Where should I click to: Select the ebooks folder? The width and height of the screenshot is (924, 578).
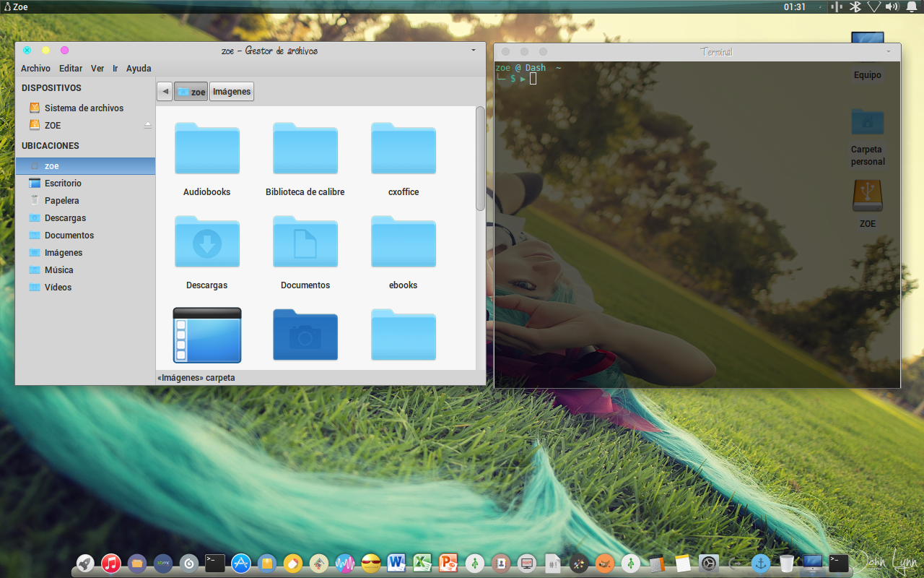[404, 252]
